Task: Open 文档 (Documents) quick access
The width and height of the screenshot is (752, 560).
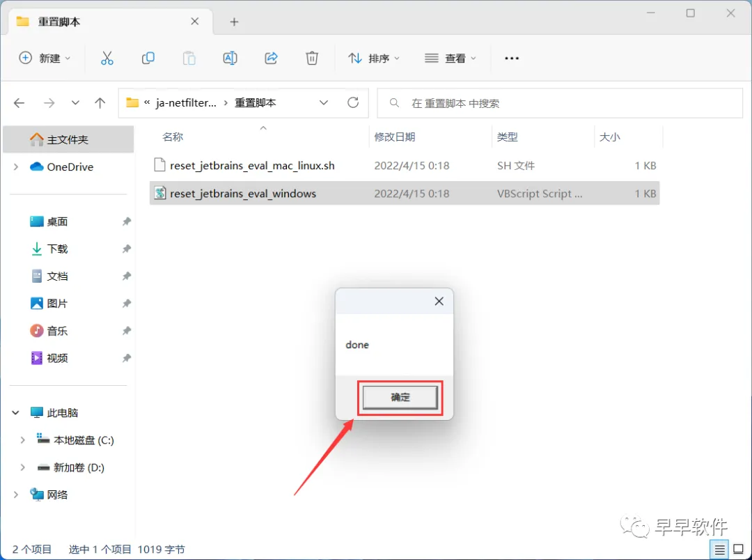Action: (x=57, y=277)
